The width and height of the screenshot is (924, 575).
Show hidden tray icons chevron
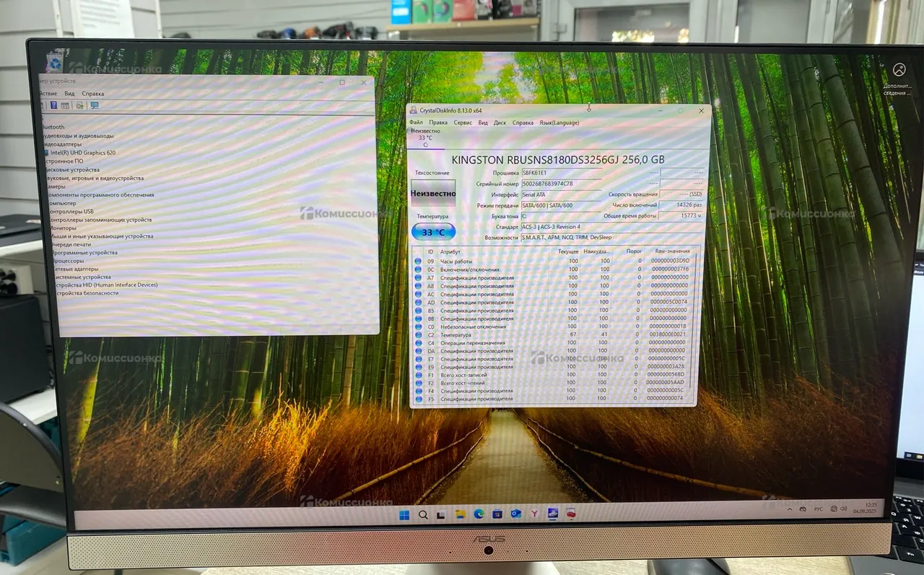tap(790, 509)
